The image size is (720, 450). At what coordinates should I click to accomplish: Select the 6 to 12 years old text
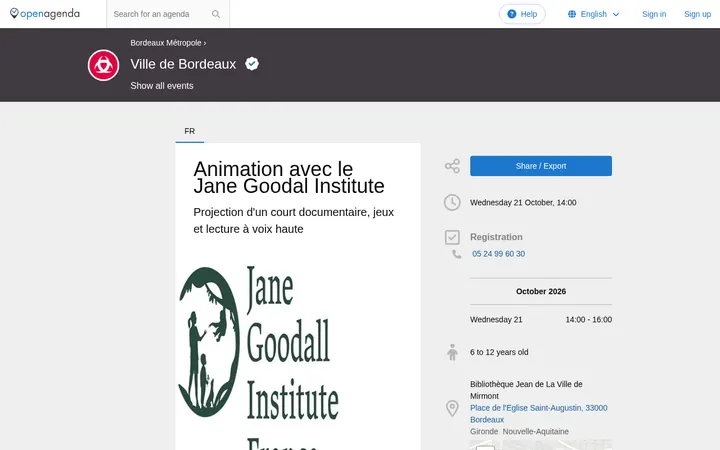coord(499,352)
